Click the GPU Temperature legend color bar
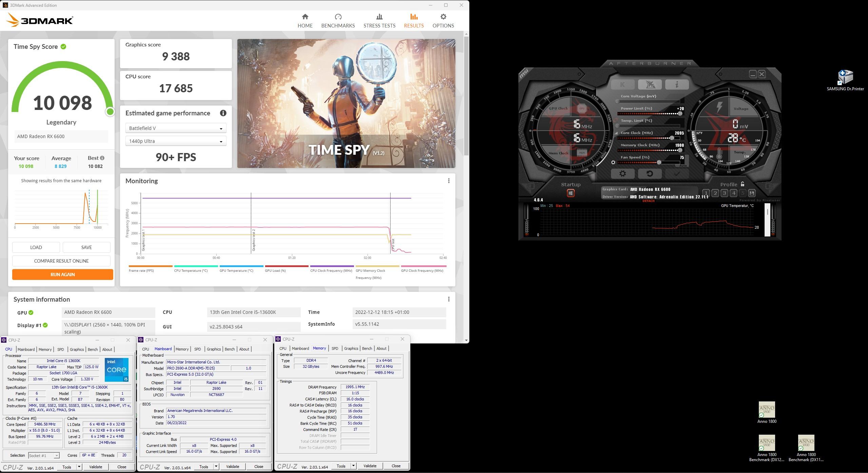868x473 pixels. [241, 266]
